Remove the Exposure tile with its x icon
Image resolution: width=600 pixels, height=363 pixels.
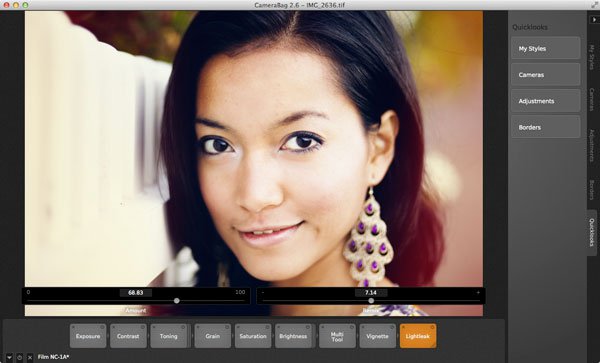tap(73, 327)
